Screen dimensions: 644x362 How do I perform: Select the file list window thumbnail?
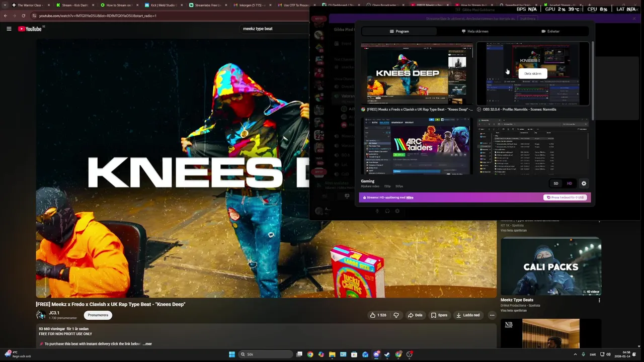[x=533, y=146]
